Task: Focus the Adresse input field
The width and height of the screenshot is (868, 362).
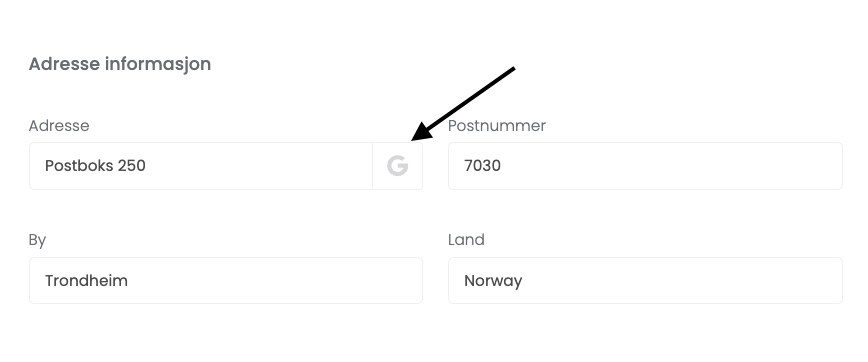Action: click(201, 166)
